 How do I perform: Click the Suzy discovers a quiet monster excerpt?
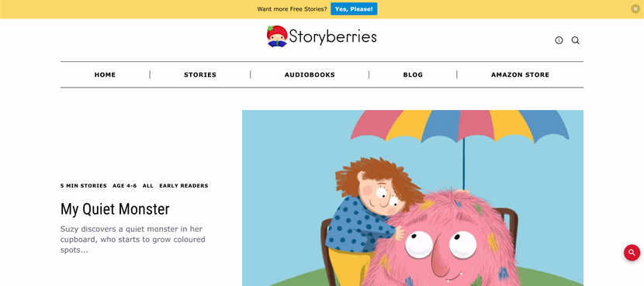[133, 239]
